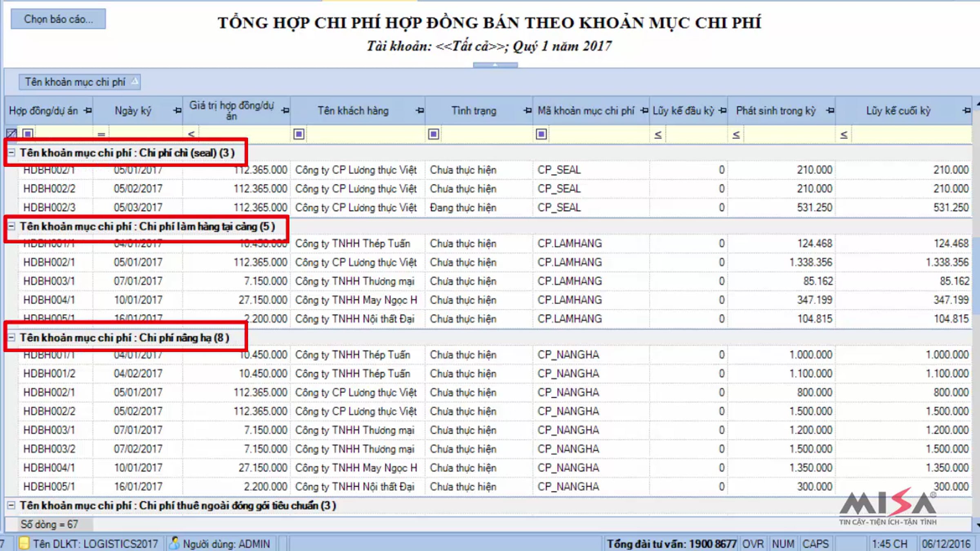Open filter operator for Lũy kế cuối kỳ
Screen dimensions: 980x551
844,135
